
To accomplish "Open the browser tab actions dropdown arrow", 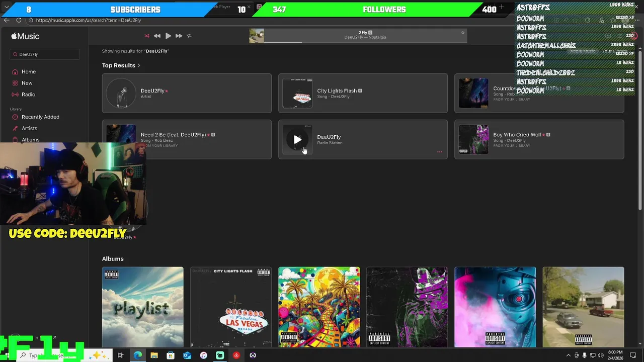I will pyautogui.click(x=7, y=7).
